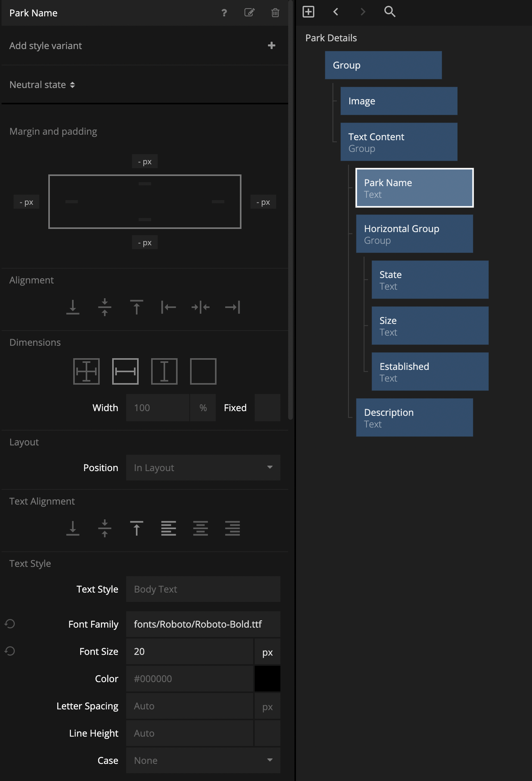Open the Position In Layout dropdown

pyautogui.click(x=203, y=468)
